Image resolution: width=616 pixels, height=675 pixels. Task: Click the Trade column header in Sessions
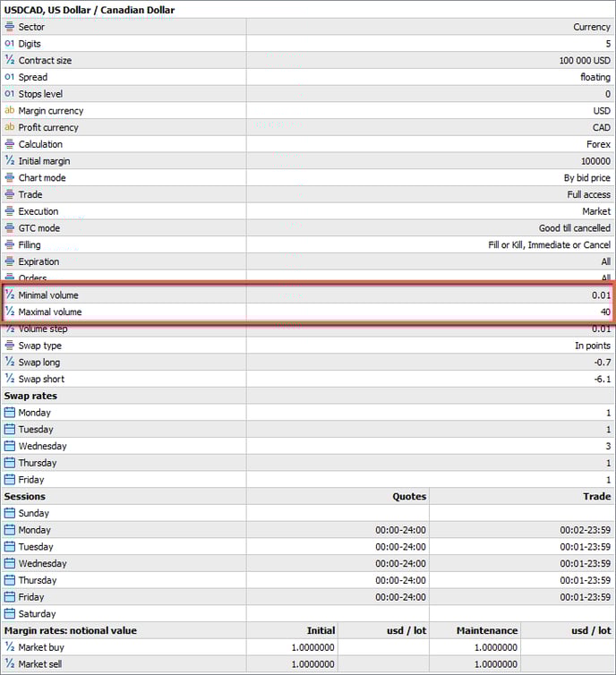[596, 497]
